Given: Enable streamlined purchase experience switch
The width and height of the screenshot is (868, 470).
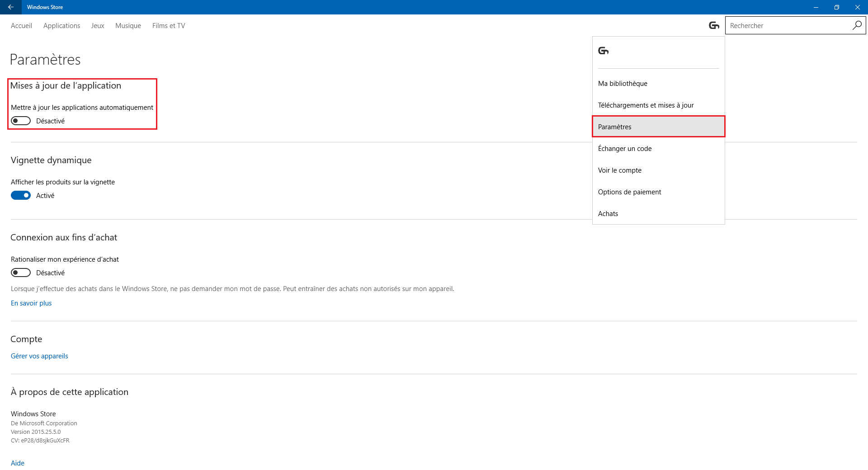Looking at the screenshot, I should (x=21, y=273).
